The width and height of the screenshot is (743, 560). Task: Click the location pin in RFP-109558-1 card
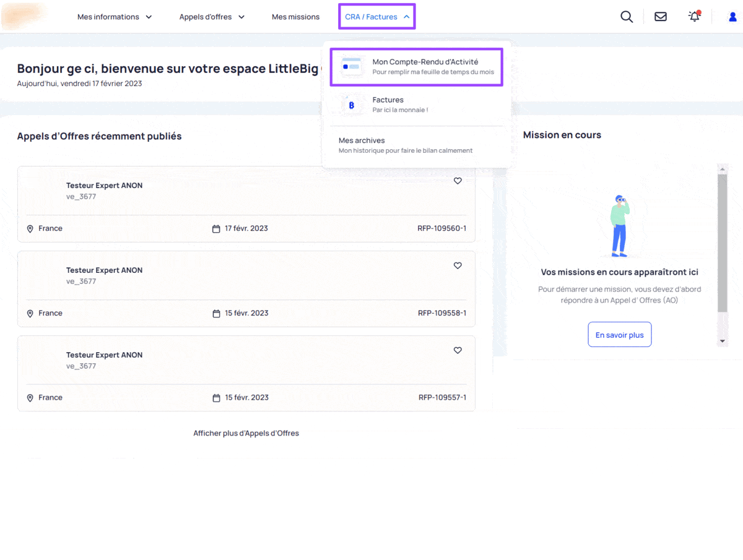tap(30, 314)
